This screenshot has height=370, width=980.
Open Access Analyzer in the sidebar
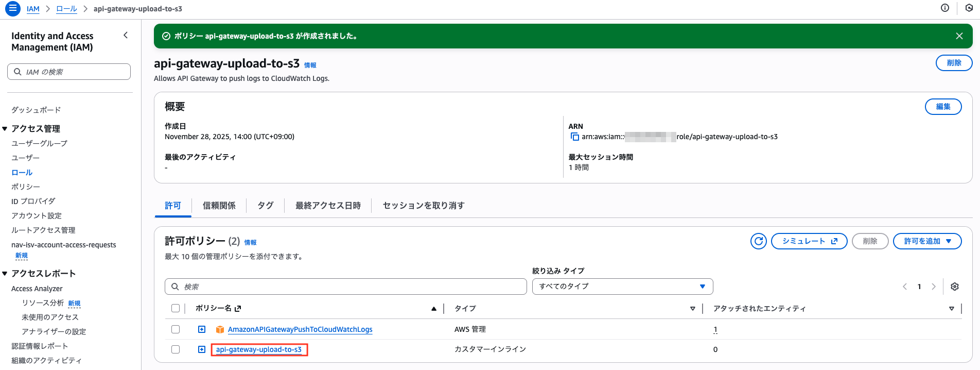37,289
